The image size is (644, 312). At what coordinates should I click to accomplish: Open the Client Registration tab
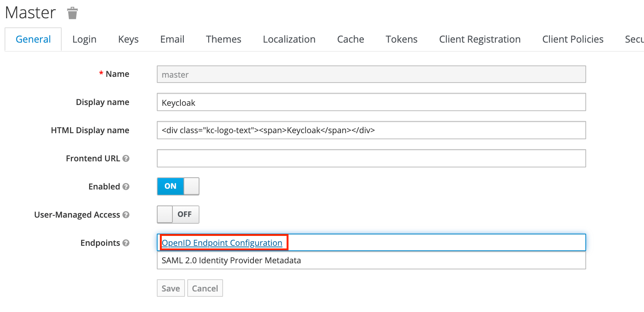[x=480, y=39]
